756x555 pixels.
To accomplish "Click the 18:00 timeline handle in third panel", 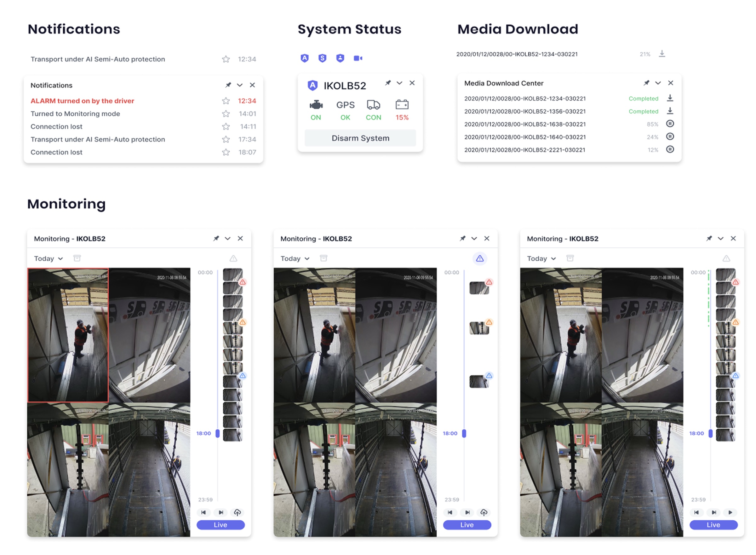I will point(710,433).
